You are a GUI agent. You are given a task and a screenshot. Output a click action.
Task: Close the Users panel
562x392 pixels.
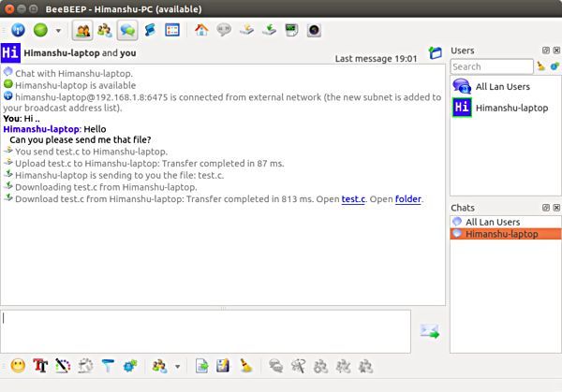tap(556, 51)
